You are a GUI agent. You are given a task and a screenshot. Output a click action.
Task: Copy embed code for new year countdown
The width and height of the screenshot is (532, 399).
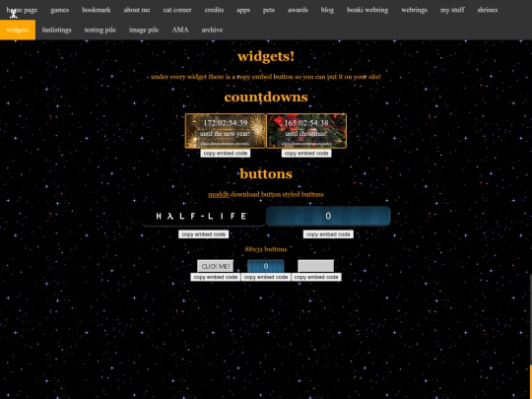[x=226, y=154]
